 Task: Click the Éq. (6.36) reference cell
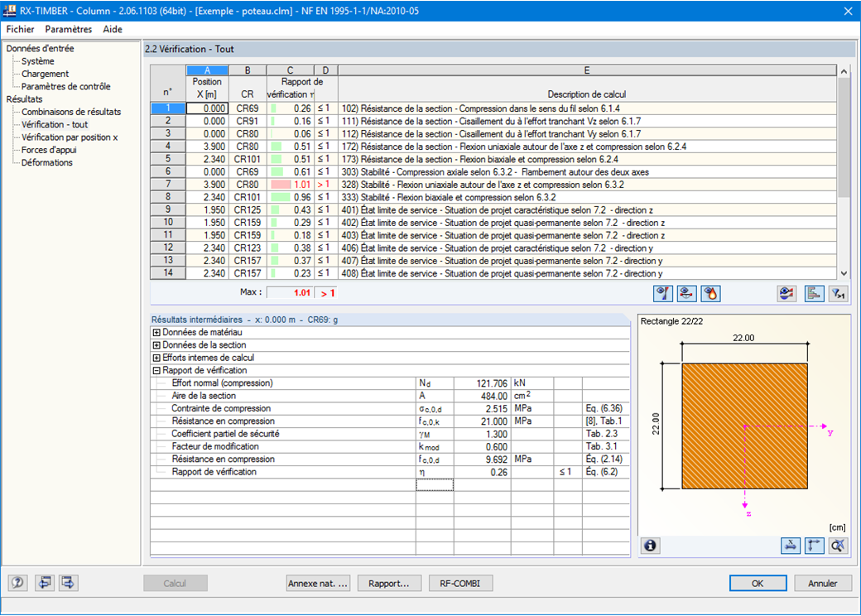[606, 408]
